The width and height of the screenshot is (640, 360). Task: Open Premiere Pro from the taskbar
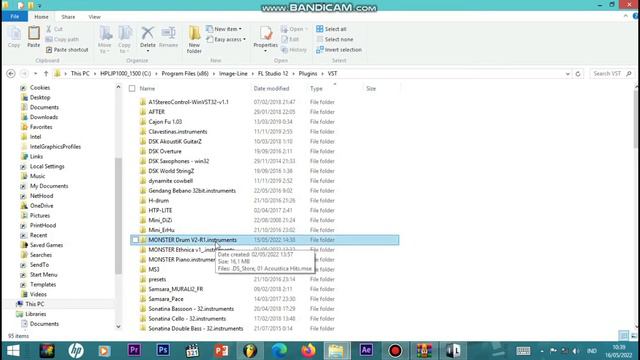coord(134,350)
